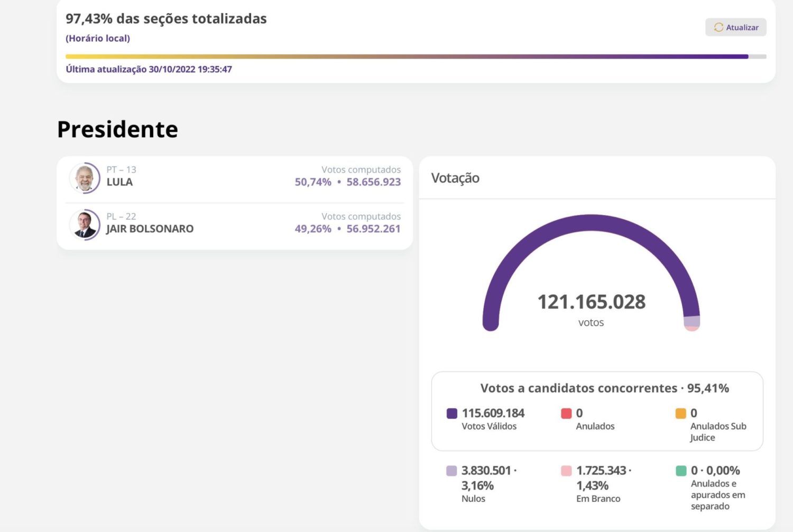Image resolution: width=793 pixels, height=532 pixels.
Task: Click the purple Votos Válidos legend square
Action: coord(451,414)
